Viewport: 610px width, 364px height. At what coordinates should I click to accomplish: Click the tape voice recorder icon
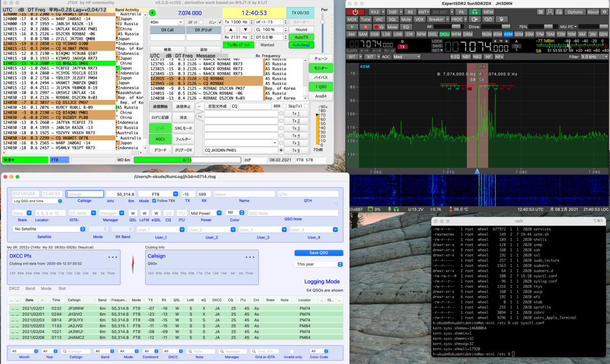(x=489, y=19)
